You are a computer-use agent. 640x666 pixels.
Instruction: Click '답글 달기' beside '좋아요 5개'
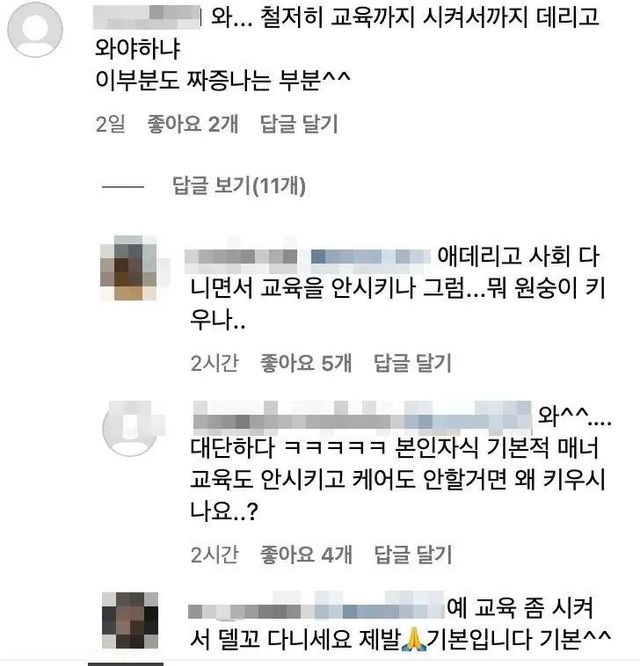(x=412, y=363)
